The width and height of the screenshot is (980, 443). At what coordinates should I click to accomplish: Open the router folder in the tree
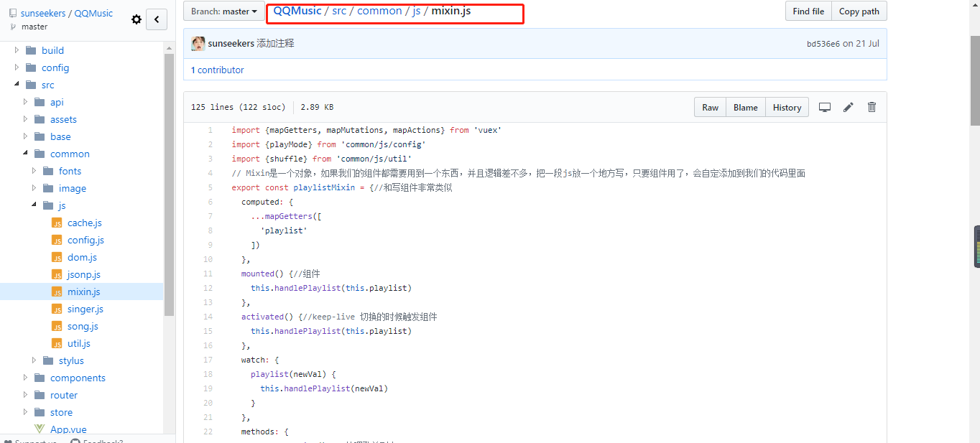[x=64, y=395]
